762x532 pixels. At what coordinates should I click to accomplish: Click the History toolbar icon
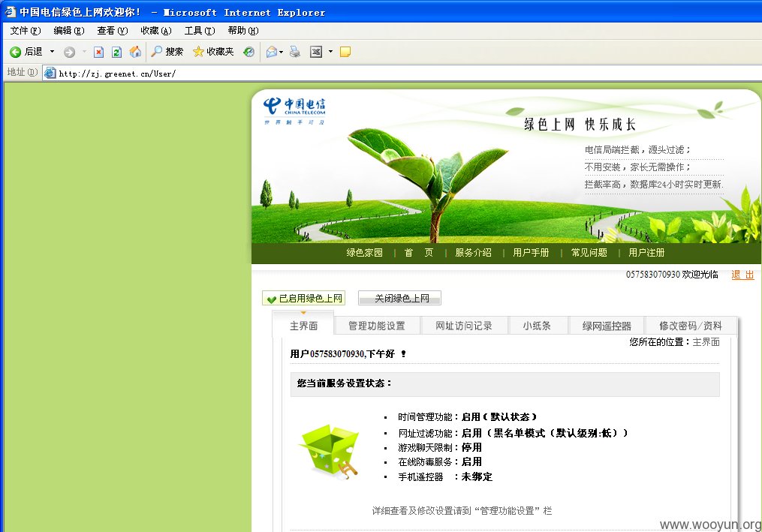248,52
